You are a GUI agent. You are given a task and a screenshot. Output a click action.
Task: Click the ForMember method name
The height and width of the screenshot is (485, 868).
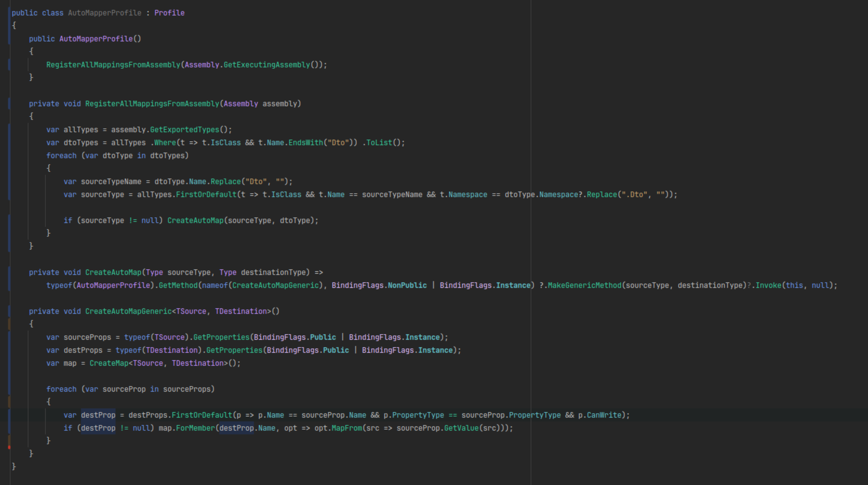click(x=195, y=428)
